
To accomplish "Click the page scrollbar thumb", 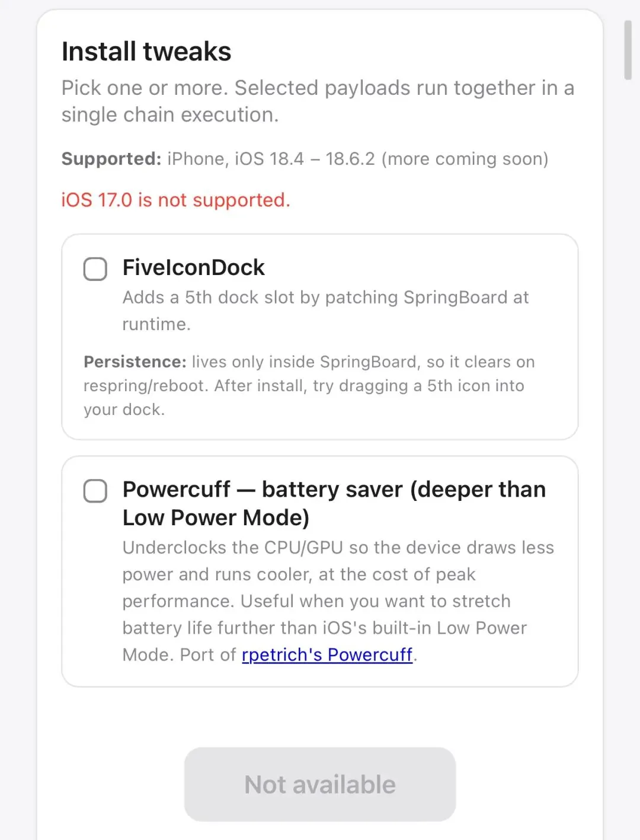I will tap(628, 50).
